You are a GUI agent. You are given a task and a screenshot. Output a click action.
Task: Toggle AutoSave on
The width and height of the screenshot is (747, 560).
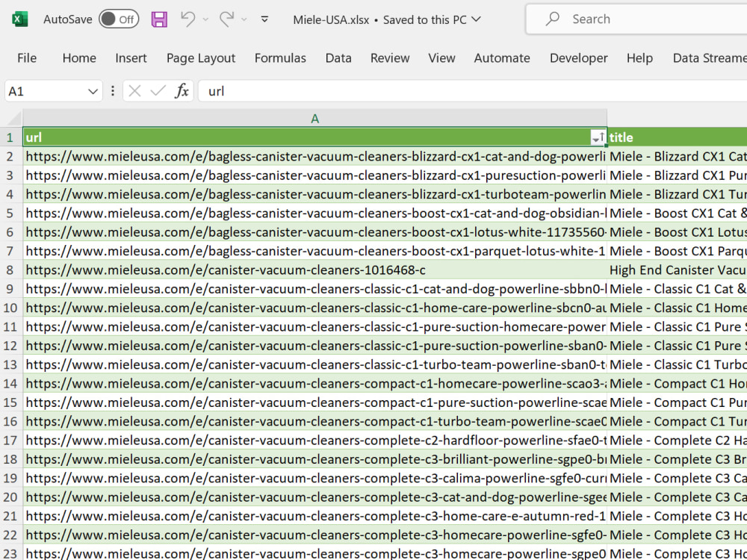(119, 19)
